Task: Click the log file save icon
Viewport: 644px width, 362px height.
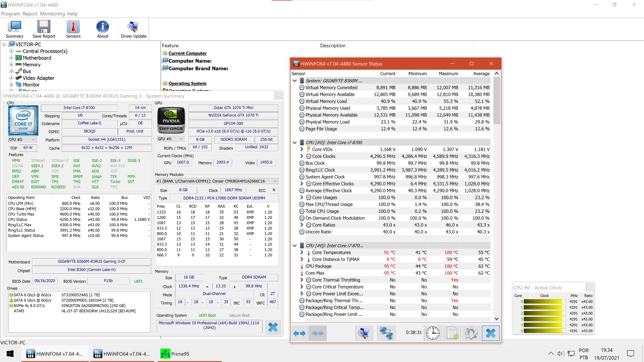Action: [452, 333]
